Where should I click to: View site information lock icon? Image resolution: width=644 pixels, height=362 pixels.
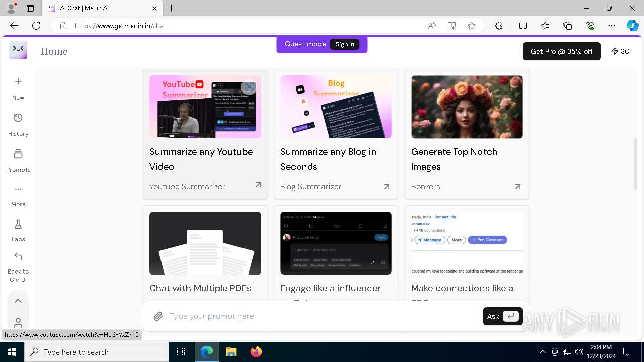point(63,26)
